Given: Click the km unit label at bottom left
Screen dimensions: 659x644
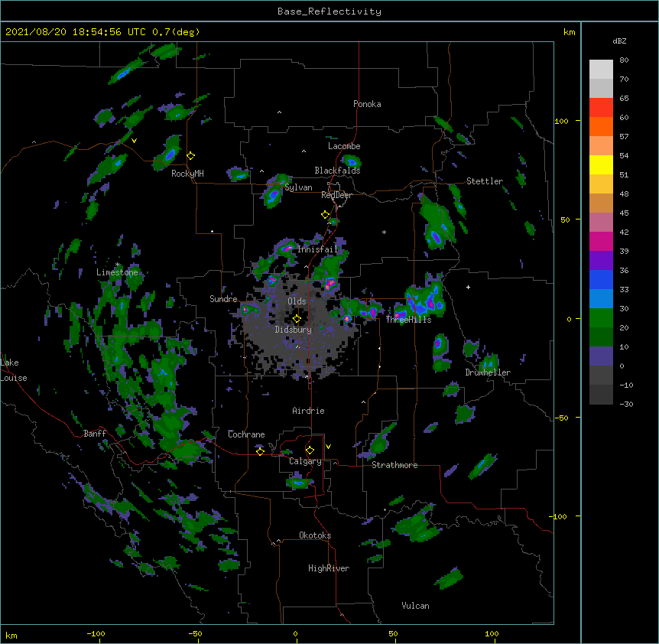Looking at the screenshot, I should [x=11, y=636].
